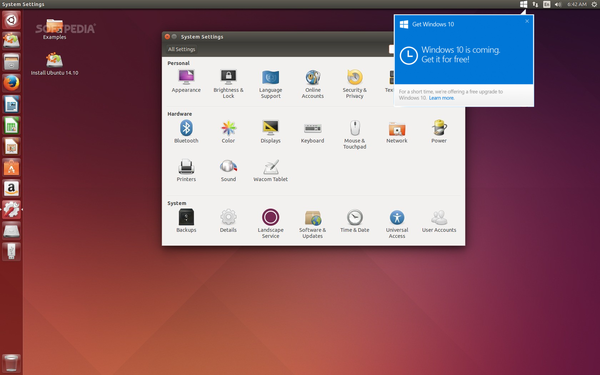Screen dimensions: 600x375
Task: Open the clock showing 6:42 AM
Action: tap(577, 4)
